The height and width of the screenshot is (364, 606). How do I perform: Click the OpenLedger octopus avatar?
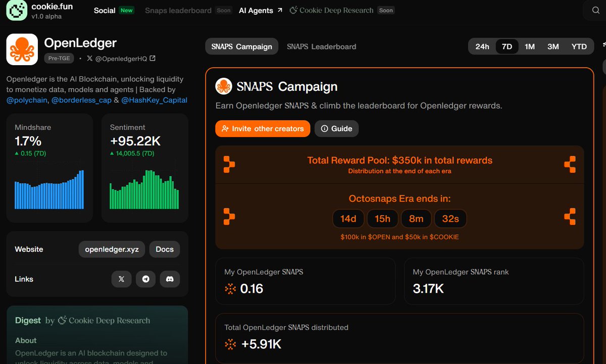click(x=22, y=49)
